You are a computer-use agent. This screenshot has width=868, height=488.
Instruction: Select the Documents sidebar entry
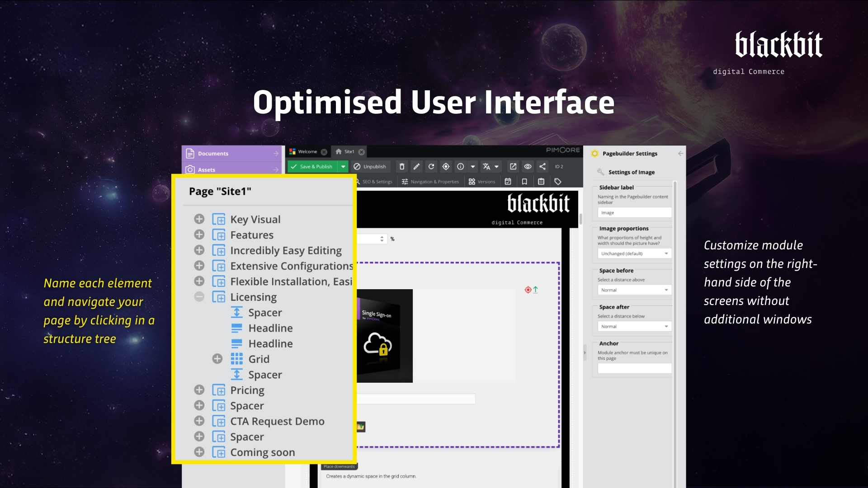pyautogui.click(x=212, y=154)
